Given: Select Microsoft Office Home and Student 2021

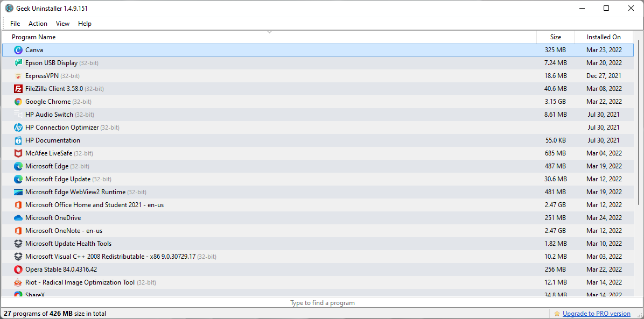Looking at the screenshot, I should pyautogui.click(x=318, y=205).
